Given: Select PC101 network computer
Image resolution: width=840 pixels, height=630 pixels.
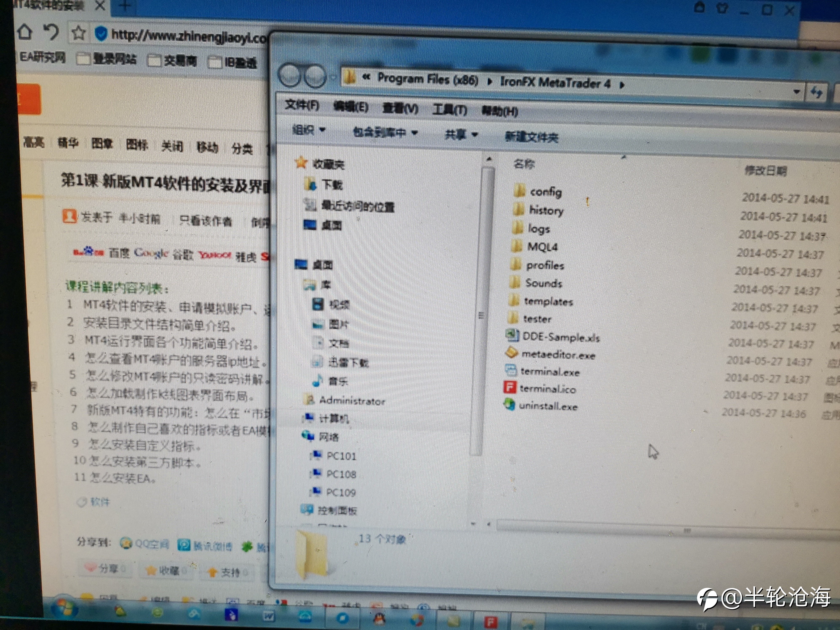Looking at the screenshot, I should [x=333, y=455].
